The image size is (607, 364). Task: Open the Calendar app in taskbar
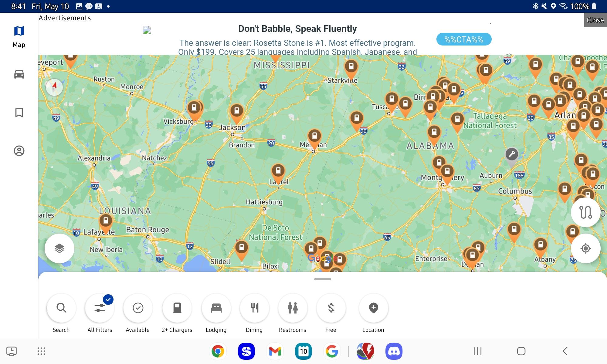(x=303, y=351)
